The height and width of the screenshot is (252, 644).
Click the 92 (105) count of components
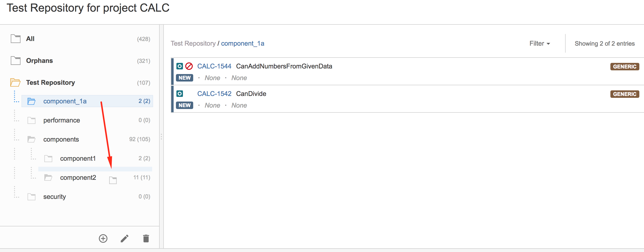click(140, 139)
